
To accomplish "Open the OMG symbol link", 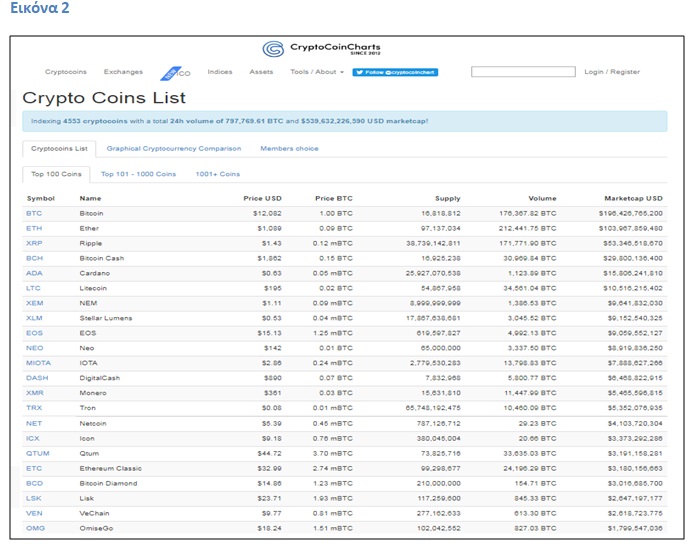I will (x=35, y=528).
